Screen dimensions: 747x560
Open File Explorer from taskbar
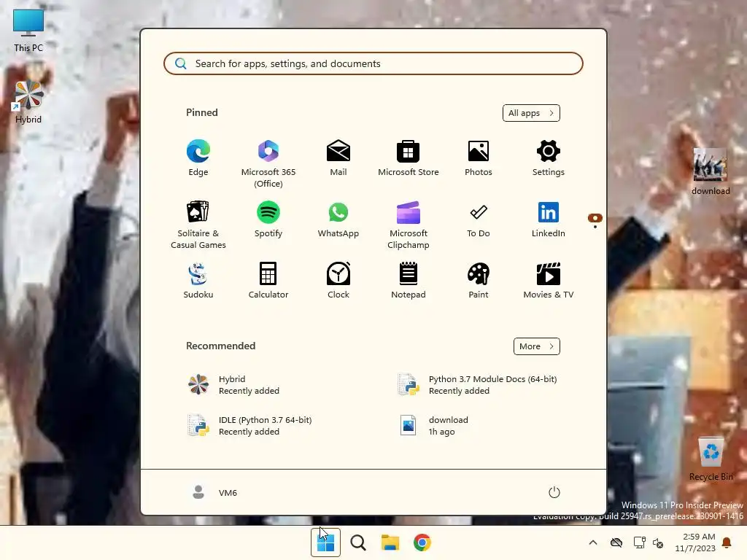pos(390,542)
